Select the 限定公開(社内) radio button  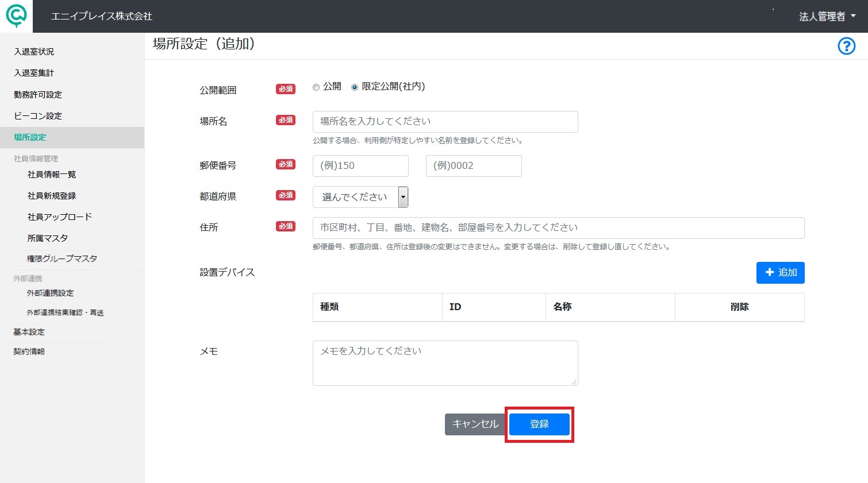355,87
